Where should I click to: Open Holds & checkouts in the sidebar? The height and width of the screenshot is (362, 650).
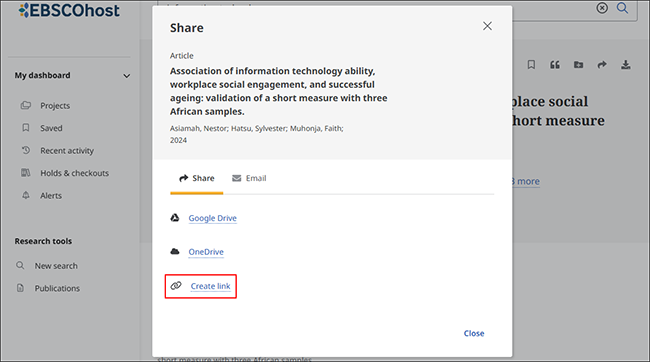click(x=74, y=173)
